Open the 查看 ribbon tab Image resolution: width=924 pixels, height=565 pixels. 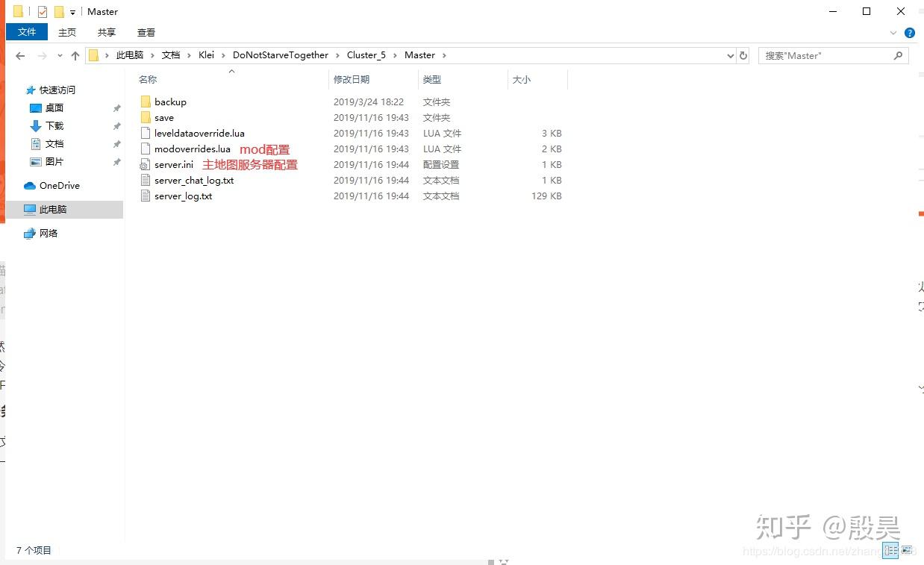pos(146,32)
